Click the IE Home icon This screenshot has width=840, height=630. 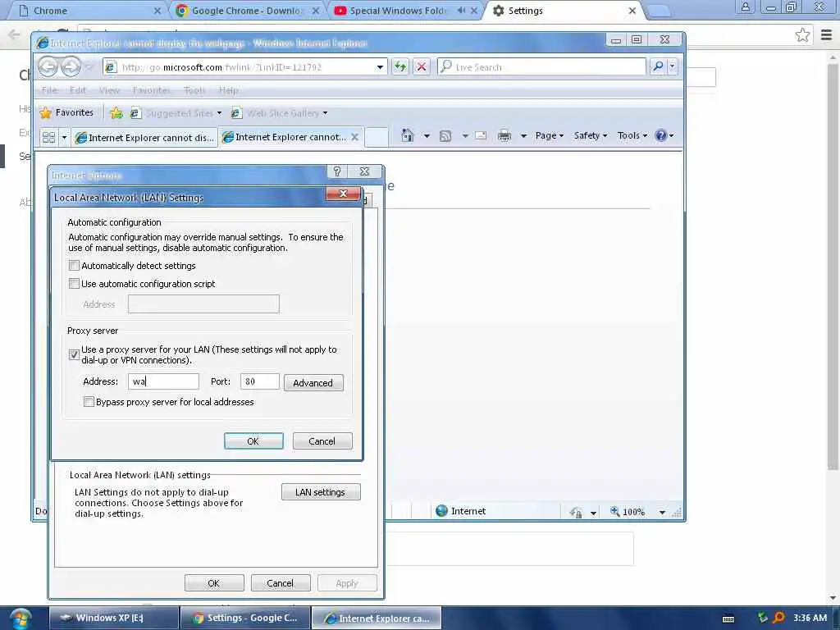408,135
